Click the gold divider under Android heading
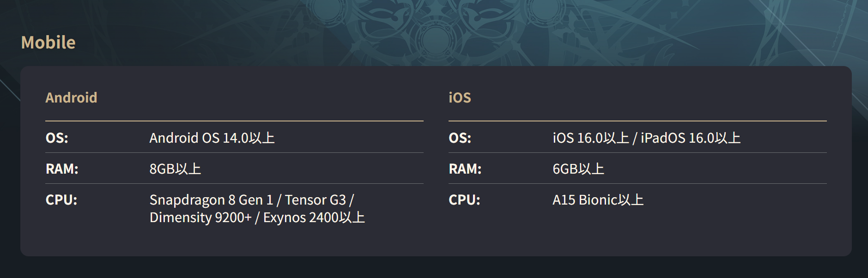This screenshot has height=278, width=868. coord(234,121)
